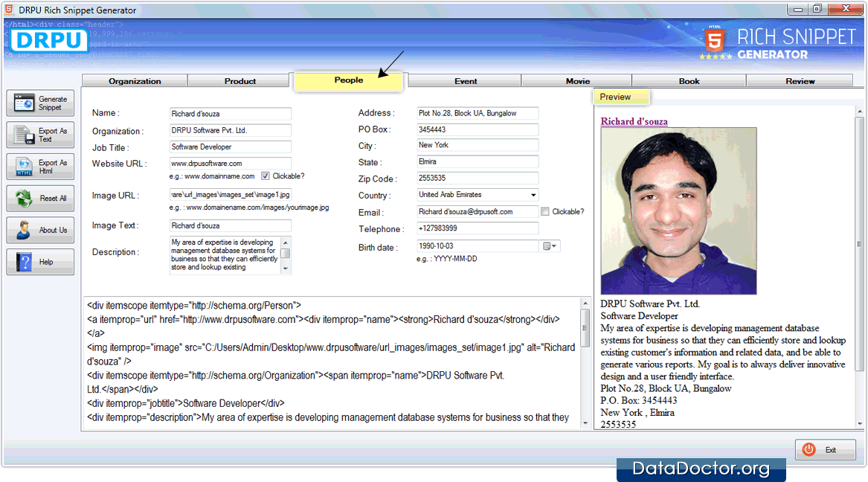Viewport: 868px width, 482px height.
Task: Click the code output scrollbar up arrow
Action: click(585, 303)
